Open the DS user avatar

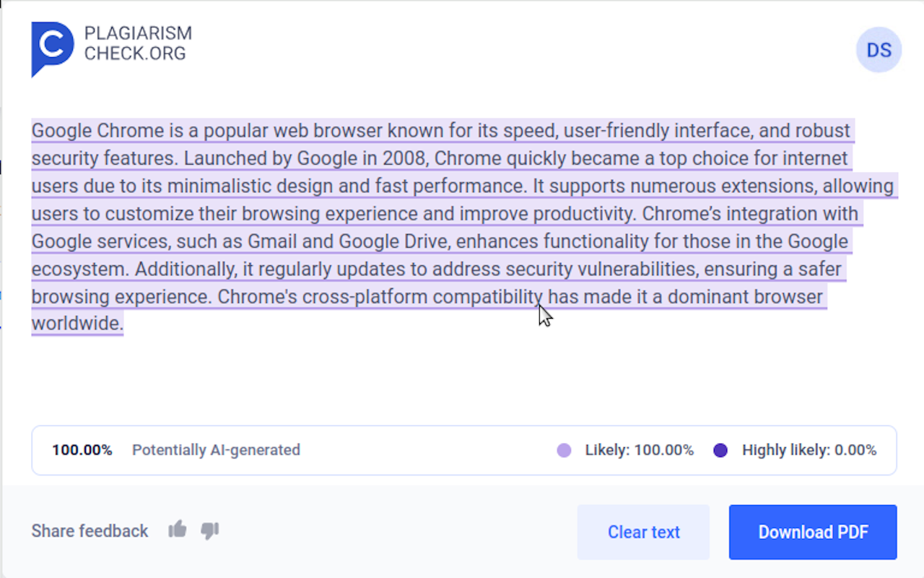[x=879, y=50]
